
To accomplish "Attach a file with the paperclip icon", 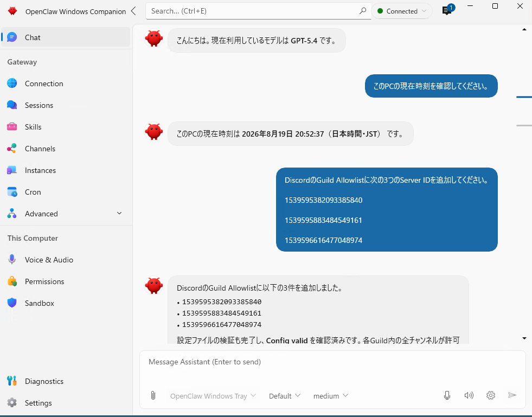I will pyautogui.click(x=153, y=396).
